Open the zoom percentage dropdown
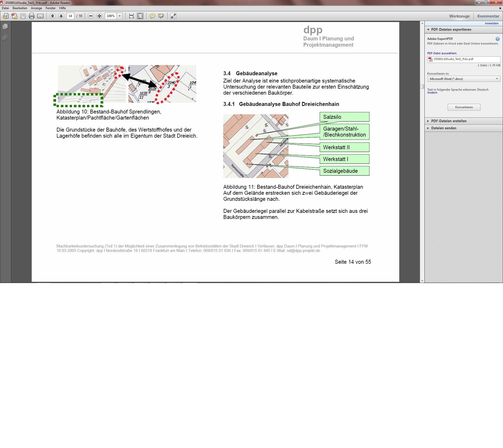Image resolution: width=503 pixels, height=448 pixels. pyautogui.click(x=120, y=16)
